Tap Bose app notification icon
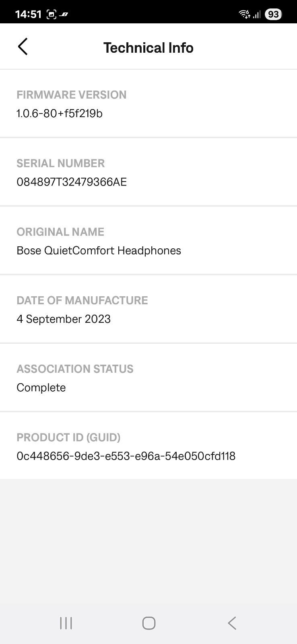The image size is (297, 644). tap(64, 15)
